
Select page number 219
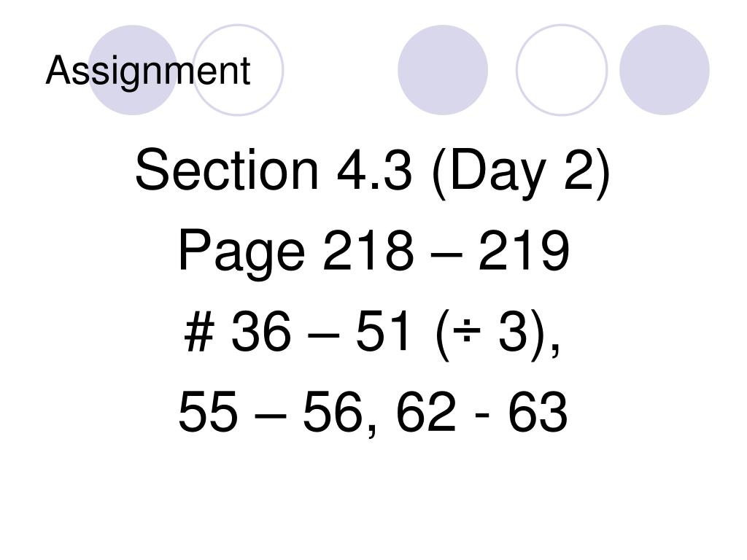(524, 250)
